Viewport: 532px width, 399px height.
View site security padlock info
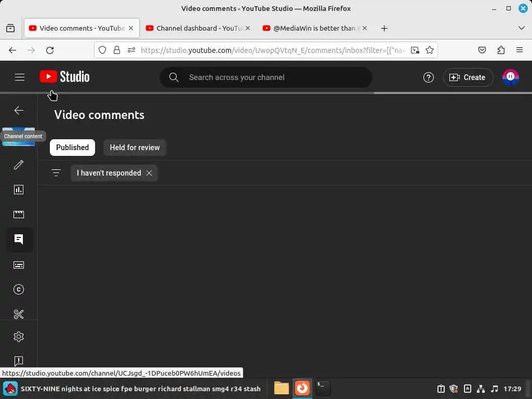(117, 50)
